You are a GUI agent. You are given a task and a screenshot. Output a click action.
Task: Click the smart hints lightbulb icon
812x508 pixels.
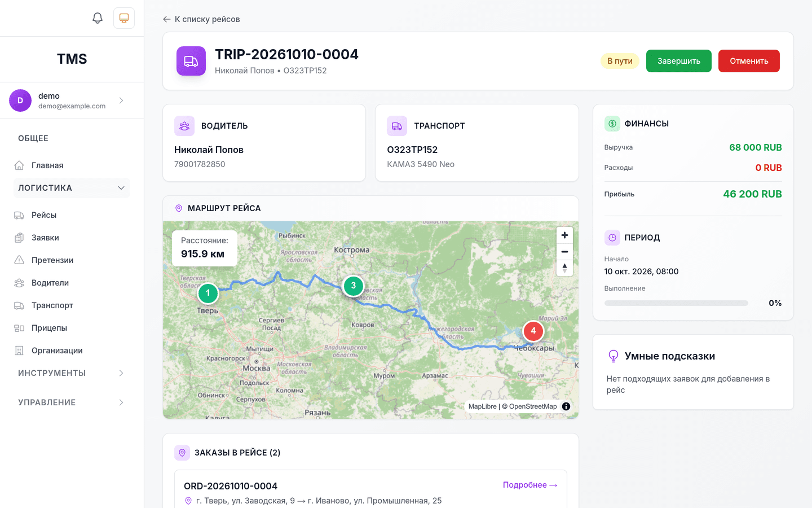[x=614, y=356]
